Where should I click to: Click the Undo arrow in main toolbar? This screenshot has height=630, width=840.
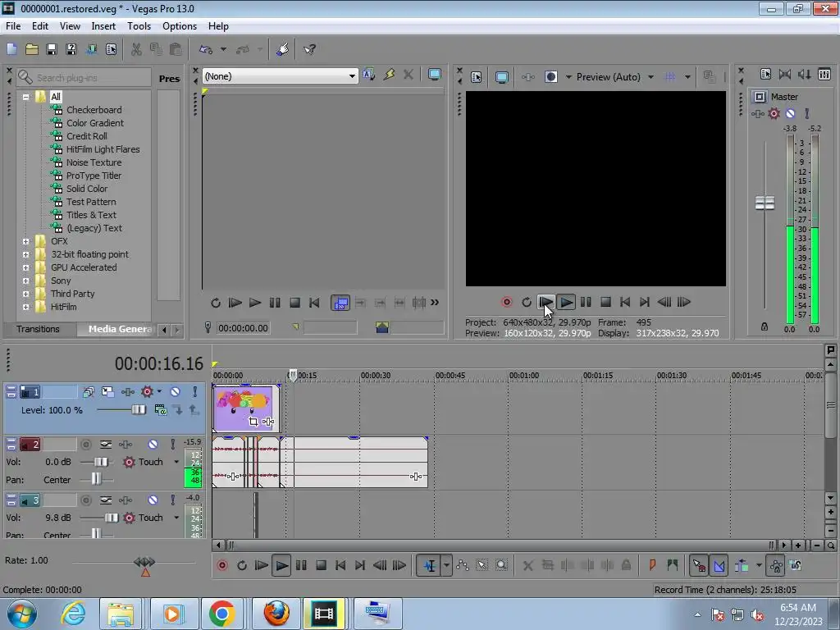pos(206,49)
